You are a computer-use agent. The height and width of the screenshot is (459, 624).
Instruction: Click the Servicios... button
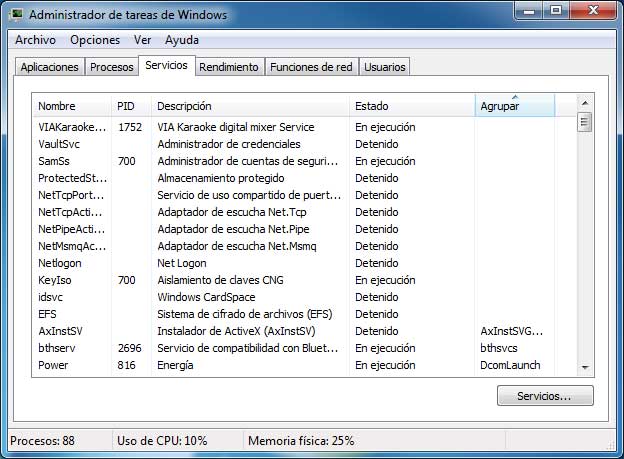(545, 396)
